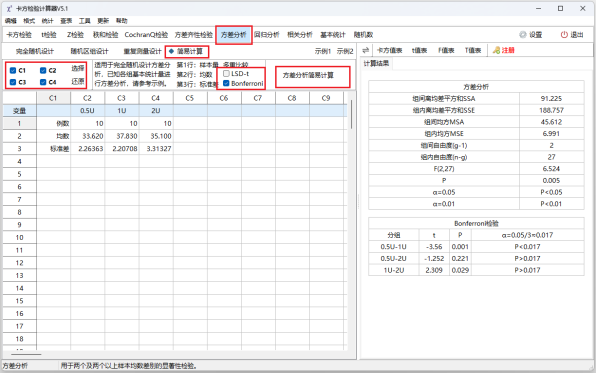
Task: Click the standard deviation cell 2.26363
Action: 87,149
